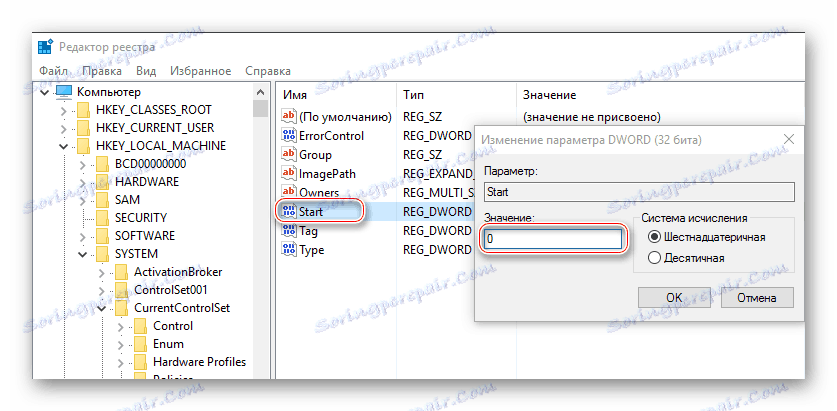Select the HKEY_LOCAL_MACHINE tree label
Image resolution: width=837 pixels, height=411 pixels.
(161, 146)
